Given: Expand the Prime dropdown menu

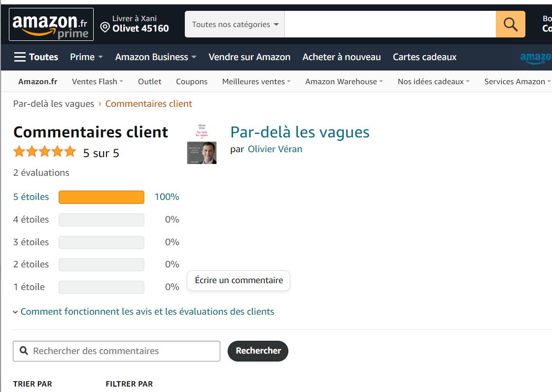Looking at the screenshot, I should point(86,57).
